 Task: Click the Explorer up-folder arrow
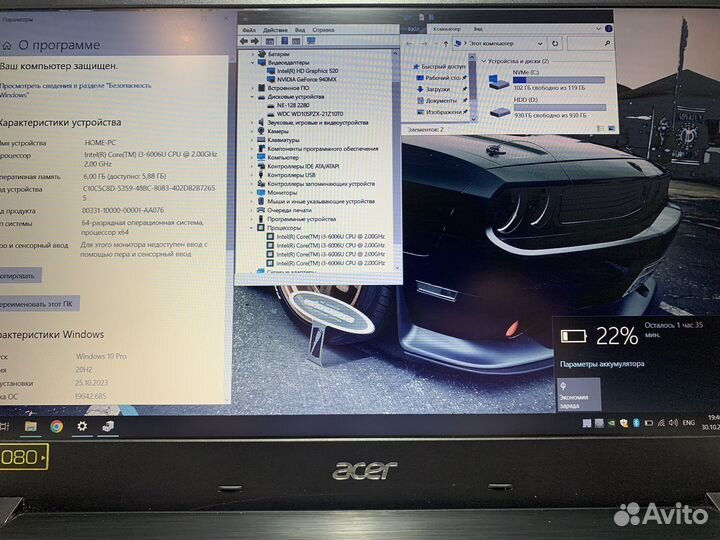tap(445, 44)
